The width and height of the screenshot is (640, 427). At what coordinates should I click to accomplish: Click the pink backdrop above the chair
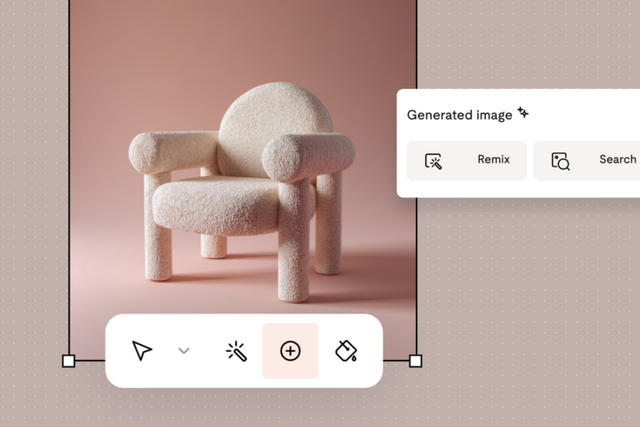click(x=240, y=40)
